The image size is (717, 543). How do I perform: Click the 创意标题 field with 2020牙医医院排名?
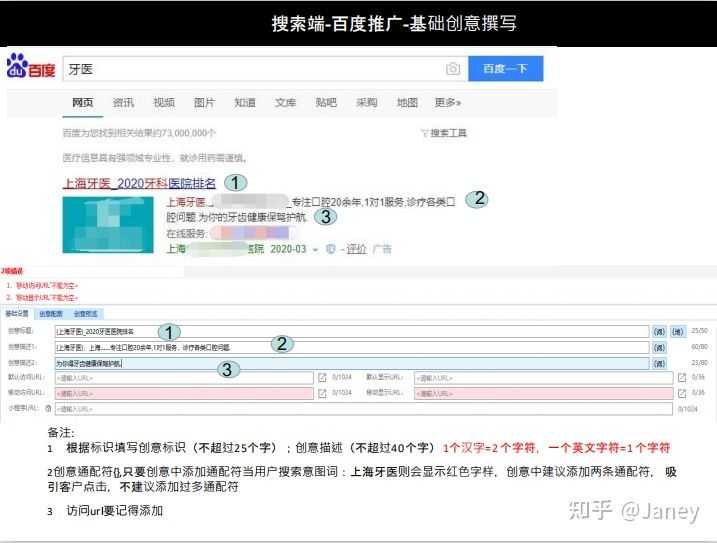[x=352, y=332]
